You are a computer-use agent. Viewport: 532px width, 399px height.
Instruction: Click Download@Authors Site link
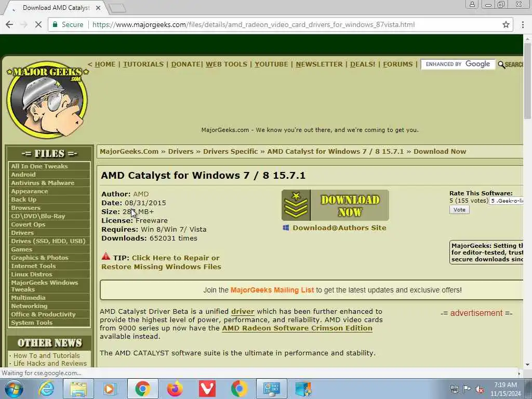tap(339, 228)
